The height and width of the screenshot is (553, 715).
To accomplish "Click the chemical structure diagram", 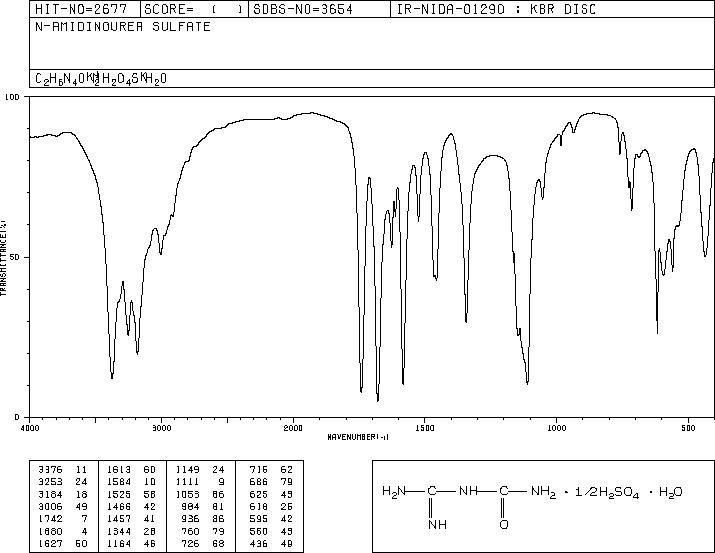I will (x=543, y=506).
